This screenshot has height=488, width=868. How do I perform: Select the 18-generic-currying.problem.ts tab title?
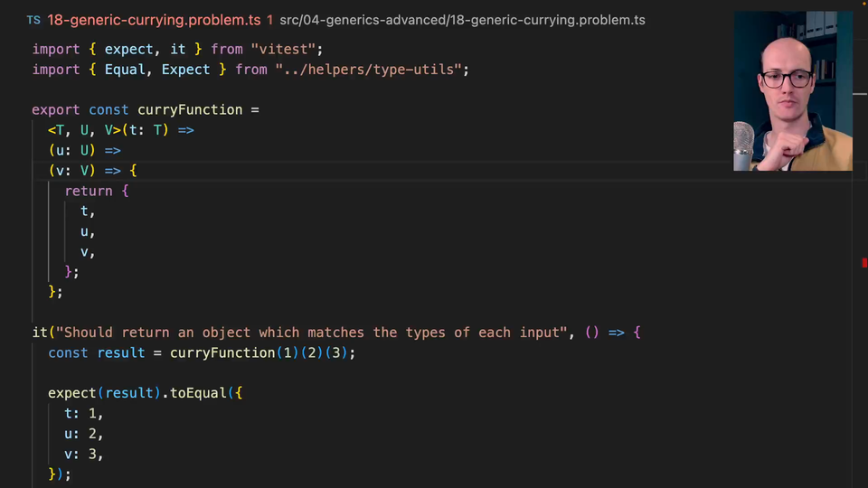154,20
